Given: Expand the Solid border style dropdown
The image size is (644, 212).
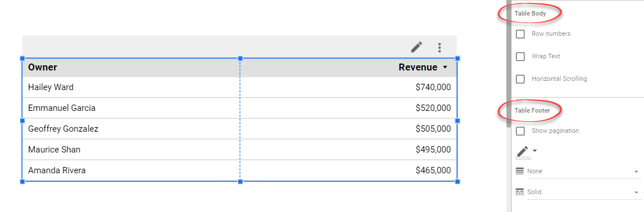Looking at the screenshot, I should tap(584, 192).
